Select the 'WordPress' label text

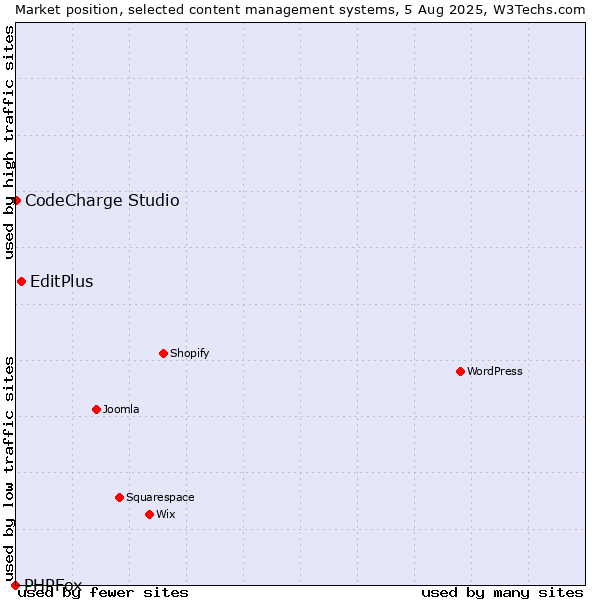click(495, 371)
